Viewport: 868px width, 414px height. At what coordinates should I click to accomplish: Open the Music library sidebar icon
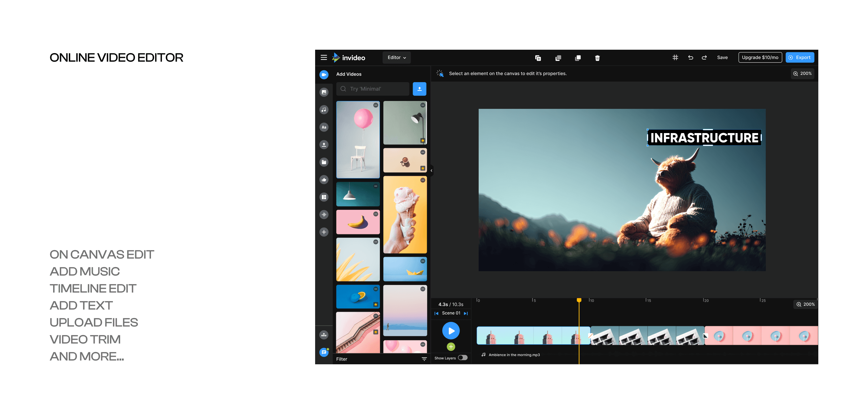click(x=324, y=109)
